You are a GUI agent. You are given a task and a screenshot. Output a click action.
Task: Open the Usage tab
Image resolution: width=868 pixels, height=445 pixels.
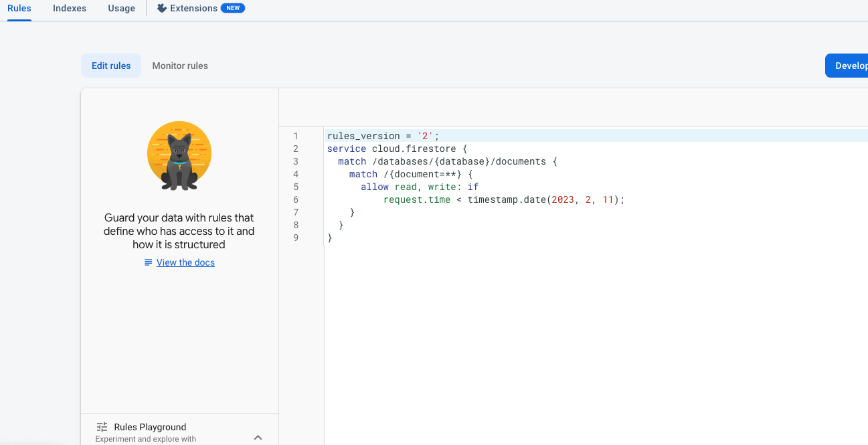[x=121, y=8]
